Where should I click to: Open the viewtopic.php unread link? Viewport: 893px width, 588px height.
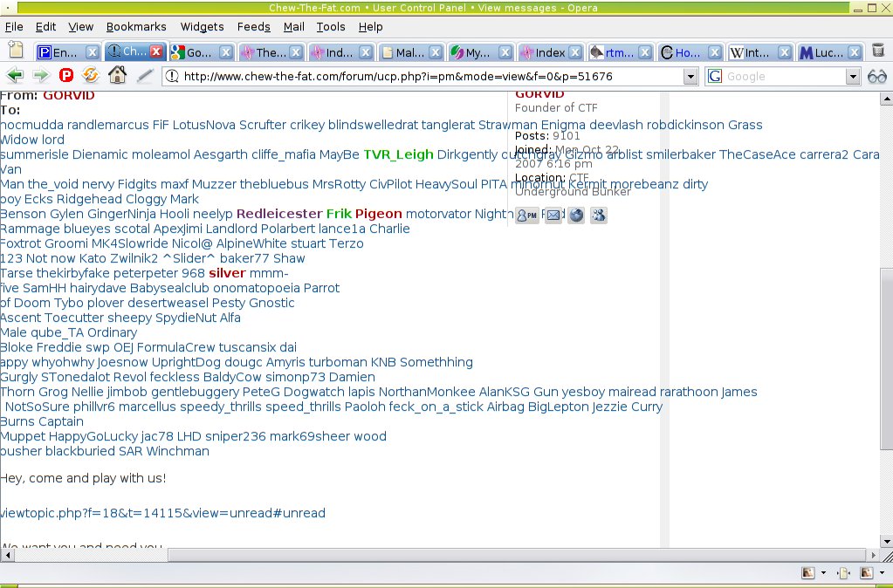tap(162, 513)
